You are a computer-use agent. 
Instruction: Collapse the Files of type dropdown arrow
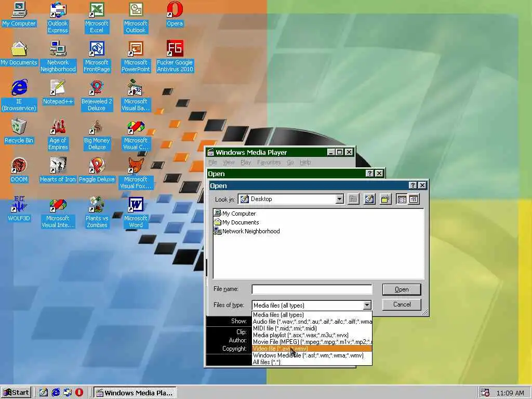coord(367,305)
